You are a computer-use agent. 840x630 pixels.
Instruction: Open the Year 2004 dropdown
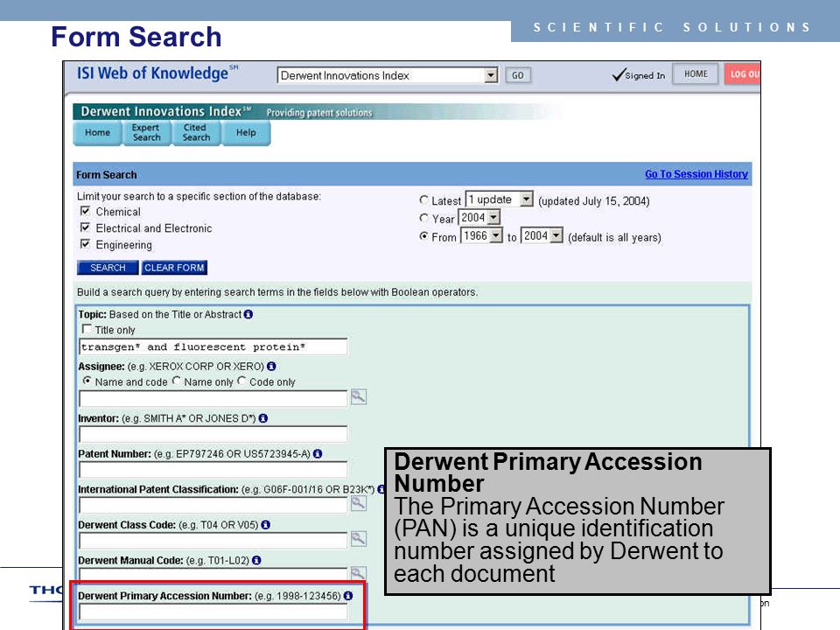(x=479, y=218)
